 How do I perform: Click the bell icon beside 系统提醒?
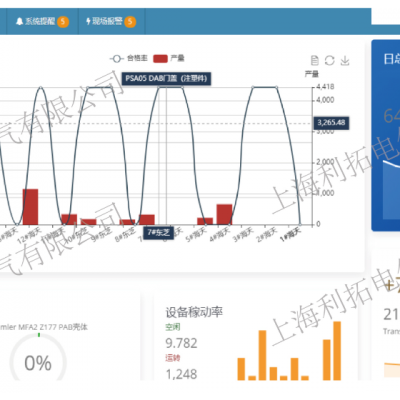click(x=19, y=21)
